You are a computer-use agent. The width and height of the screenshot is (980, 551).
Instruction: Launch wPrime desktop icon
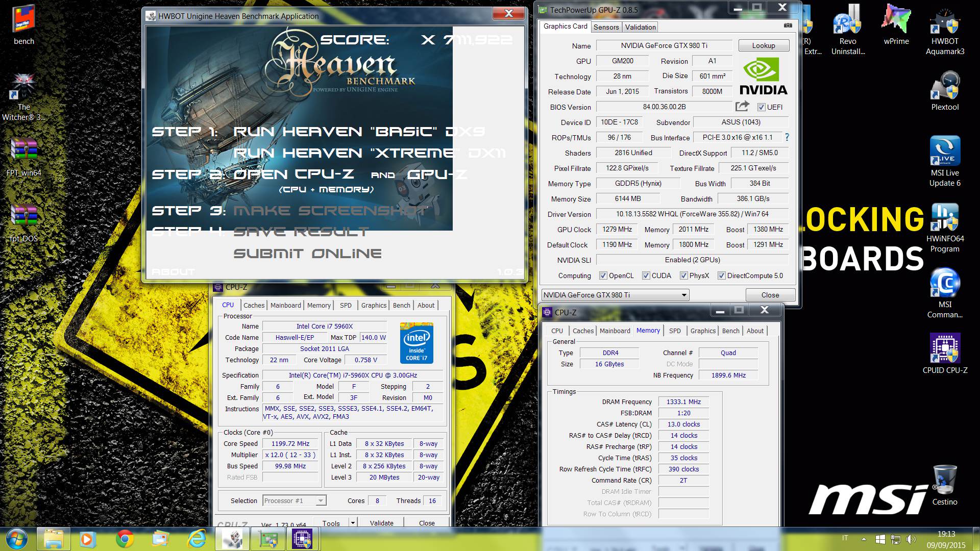pos(896,26)
